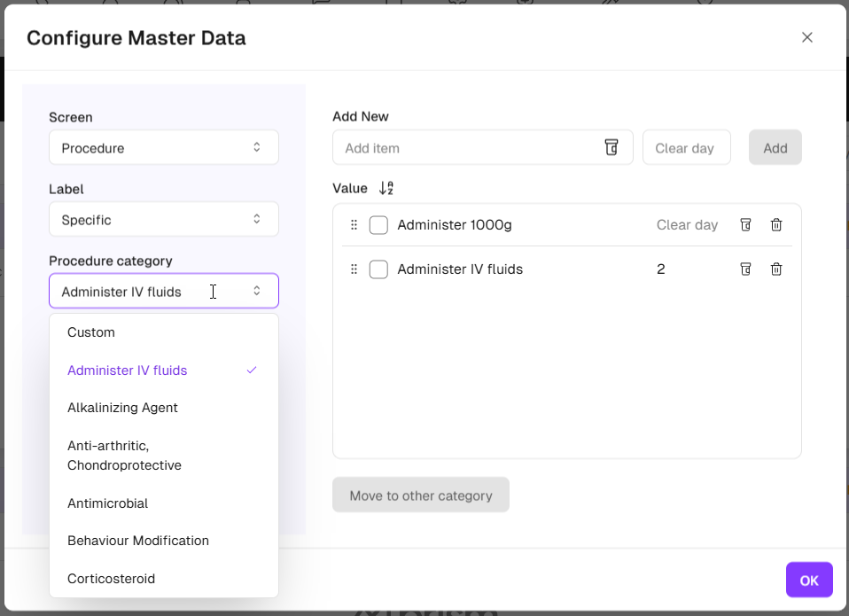Open the Label dropdown showing Specific
Viewport: 849px width, 616px height.
pyautogui.click(x=164, y=220)
